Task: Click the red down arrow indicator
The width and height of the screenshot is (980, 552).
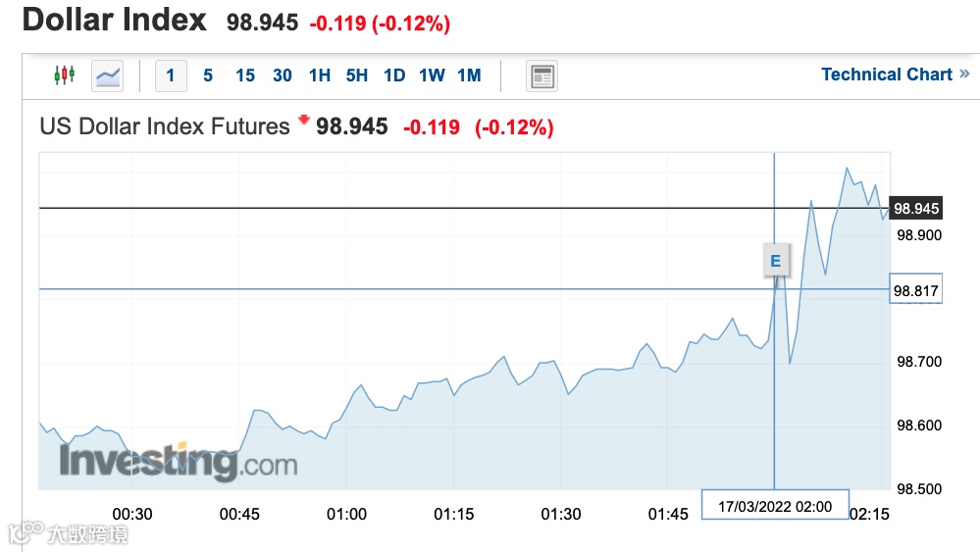Action: [303, 121]
